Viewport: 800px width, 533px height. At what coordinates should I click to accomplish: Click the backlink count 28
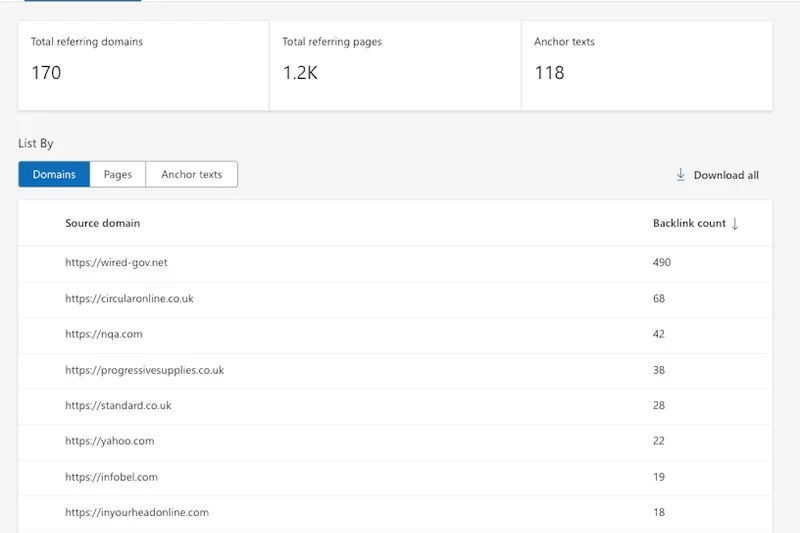coord(659,405)
